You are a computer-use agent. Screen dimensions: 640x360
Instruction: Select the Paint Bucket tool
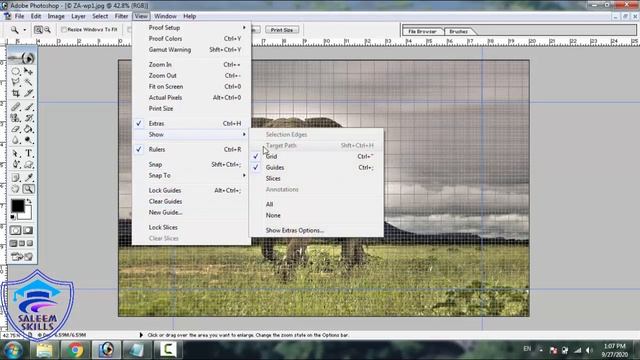(x=28, y=129)
